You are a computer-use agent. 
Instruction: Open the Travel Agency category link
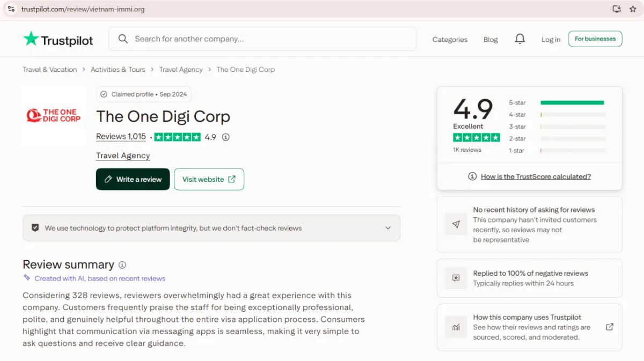coord(123,156)
